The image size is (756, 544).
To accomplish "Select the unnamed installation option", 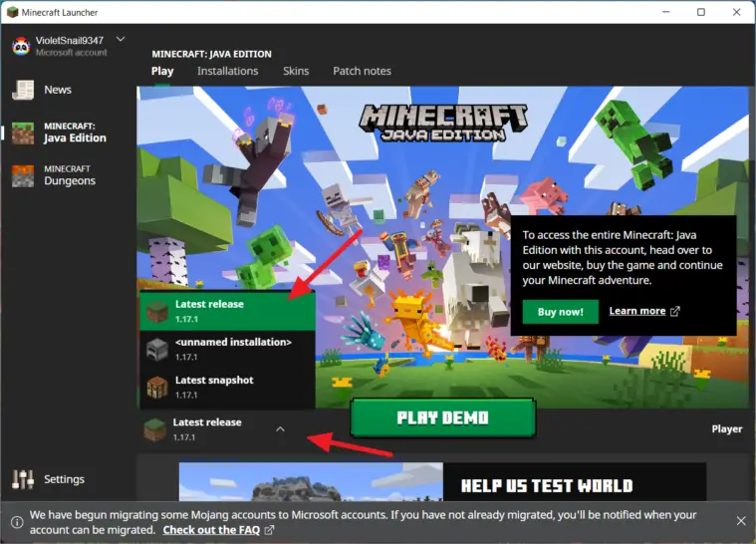I will pos(233,348).
